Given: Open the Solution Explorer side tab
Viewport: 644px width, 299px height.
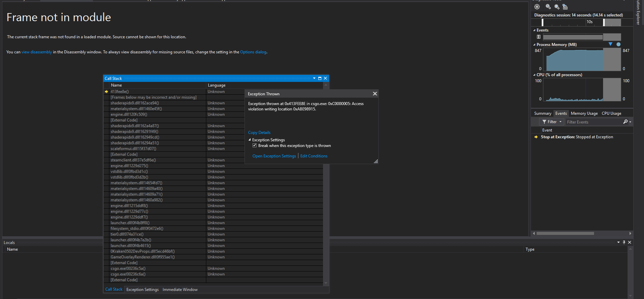Looking at the screenshot, I should [638, 13].
